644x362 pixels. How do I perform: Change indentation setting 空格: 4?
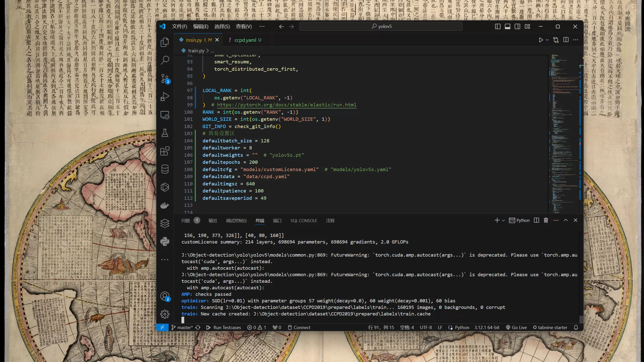407,327
